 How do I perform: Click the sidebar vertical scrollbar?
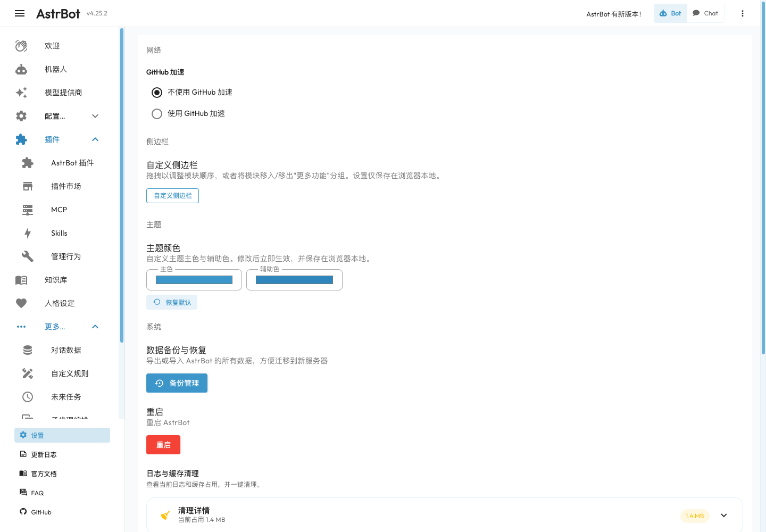(x=122, y=186)
